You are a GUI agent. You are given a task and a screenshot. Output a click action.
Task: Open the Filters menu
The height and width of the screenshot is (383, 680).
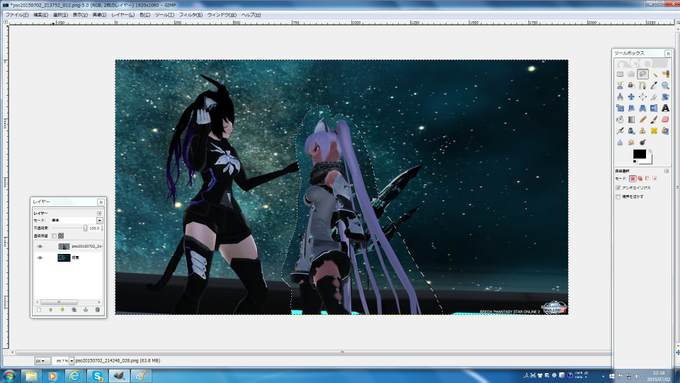[x=191, y=15]
